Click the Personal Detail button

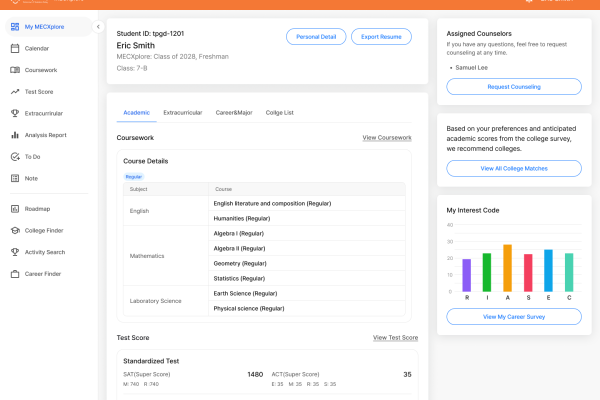(x=316, y=37)
